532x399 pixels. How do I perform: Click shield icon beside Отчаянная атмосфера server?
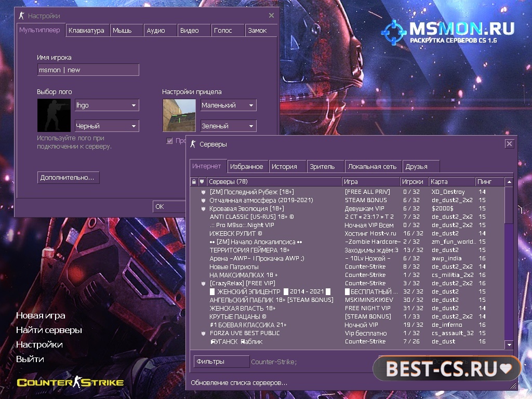tap(203, 200)
